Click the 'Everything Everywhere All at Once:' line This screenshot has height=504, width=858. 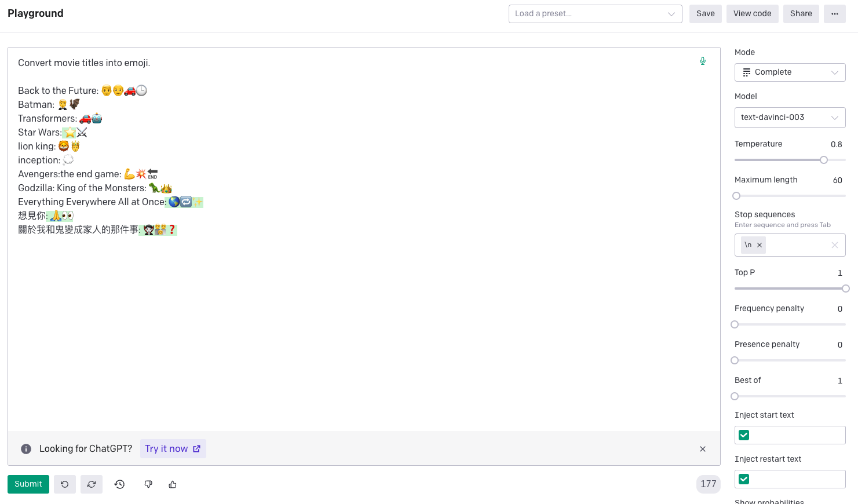click(x=111, y=202)
